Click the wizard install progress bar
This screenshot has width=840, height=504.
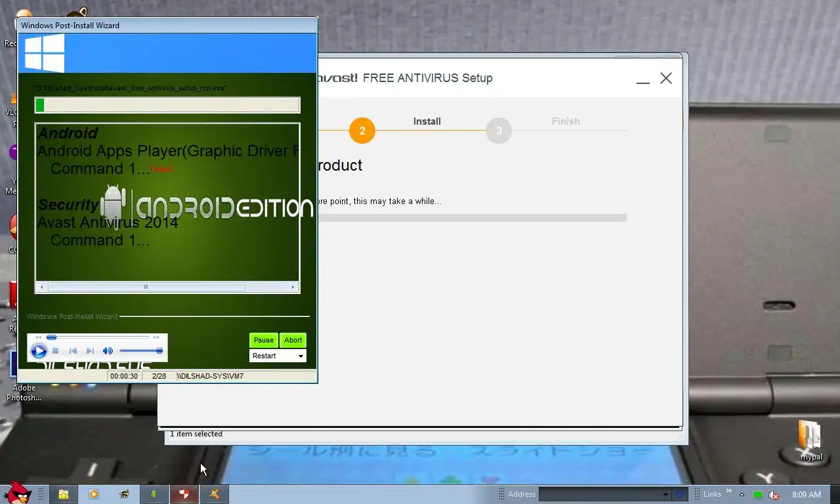(x=167, y=105)
